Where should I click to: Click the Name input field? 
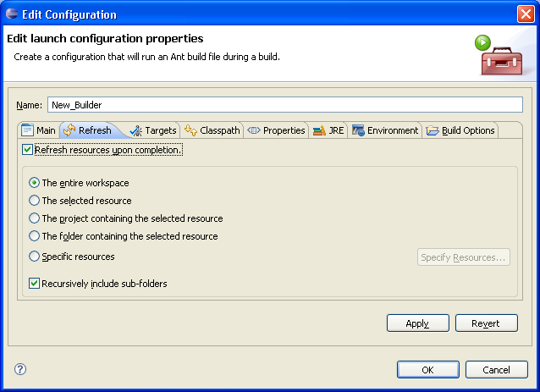click(x=285, y=105)
